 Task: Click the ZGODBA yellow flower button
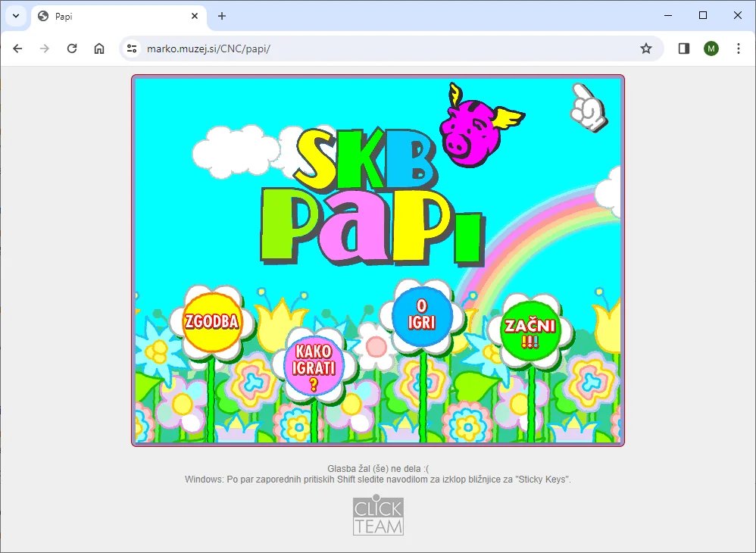click(x=212, y=322)
